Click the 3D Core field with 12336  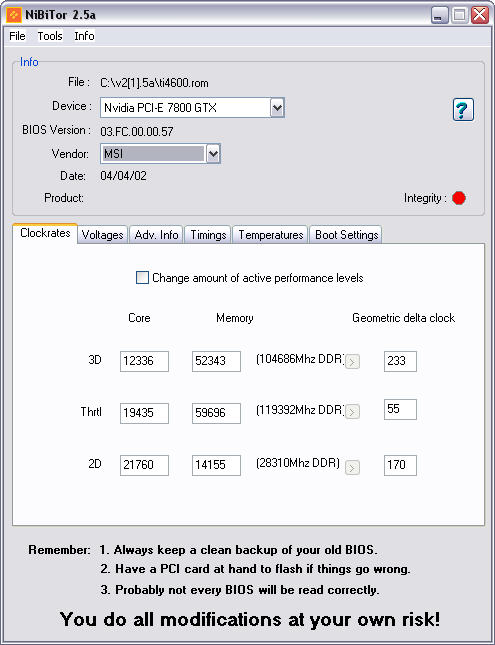144,361
